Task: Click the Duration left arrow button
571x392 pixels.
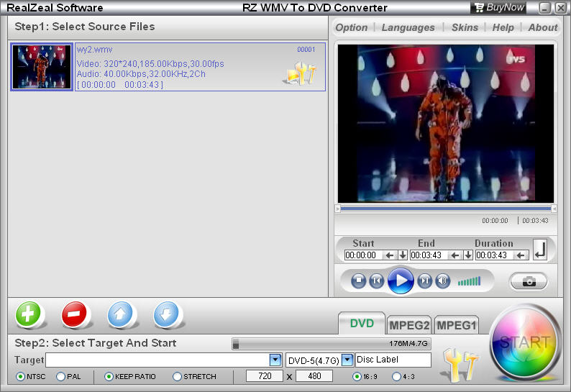Action: coord(521,255)
